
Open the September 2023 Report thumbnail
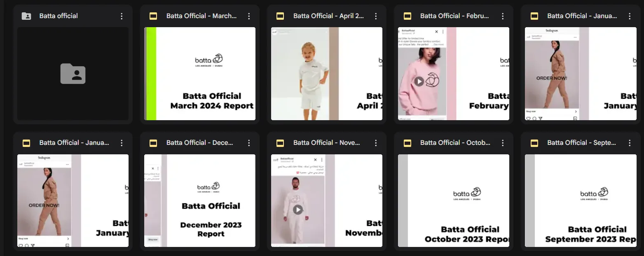[x=581, y=200]
